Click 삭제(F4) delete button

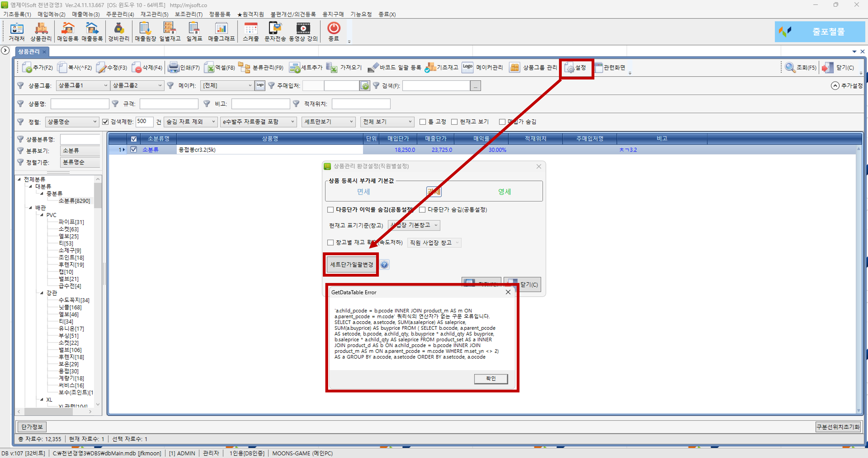coord(147,68)
